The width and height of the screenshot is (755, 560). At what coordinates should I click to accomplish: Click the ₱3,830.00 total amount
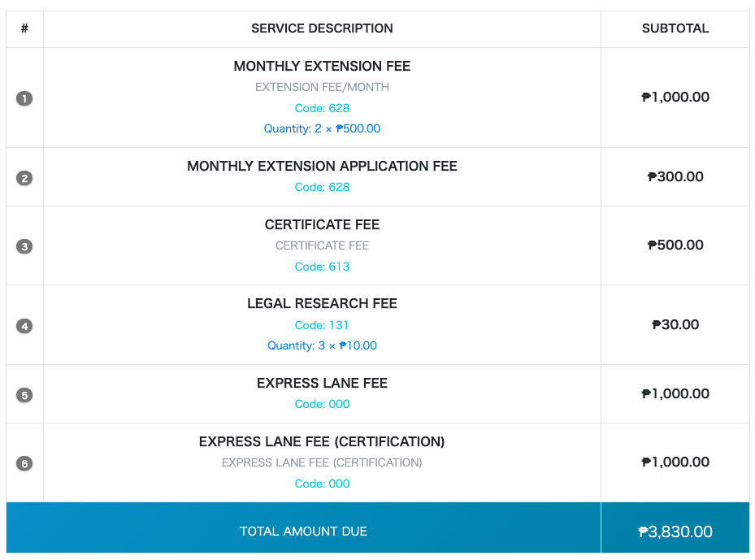(675, 532)
